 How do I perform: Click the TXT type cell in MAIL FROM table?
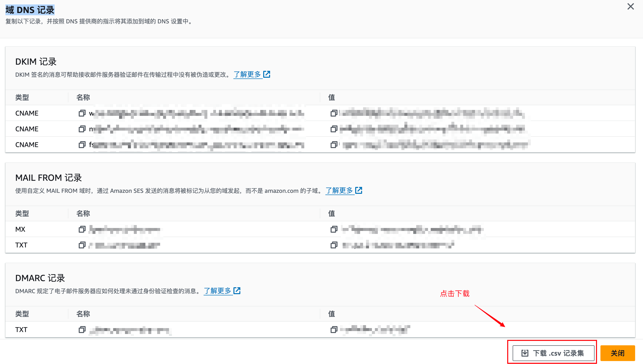21,245
